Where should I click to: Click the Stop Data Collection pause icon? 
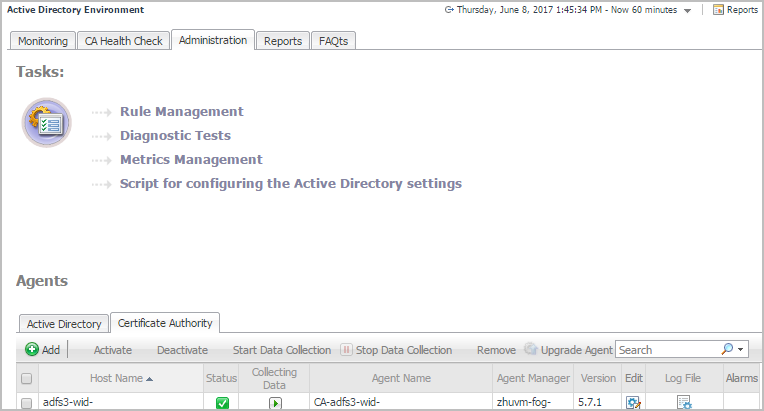pos(346,350)
